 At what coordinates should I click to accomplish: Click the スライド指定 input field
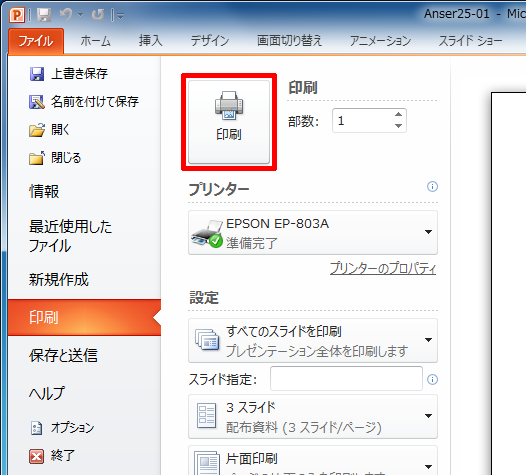346,379
